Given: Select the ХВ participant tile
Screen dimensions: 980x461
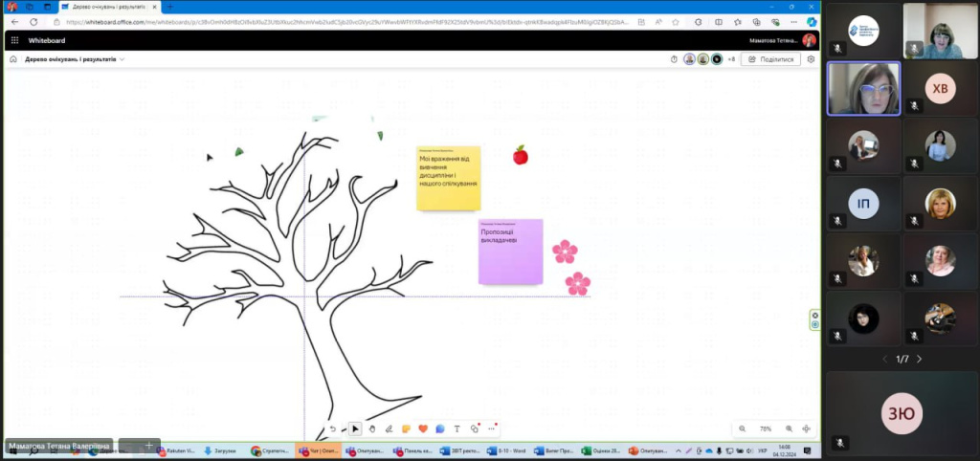Looking at the screenshot, I should point(940,89).
